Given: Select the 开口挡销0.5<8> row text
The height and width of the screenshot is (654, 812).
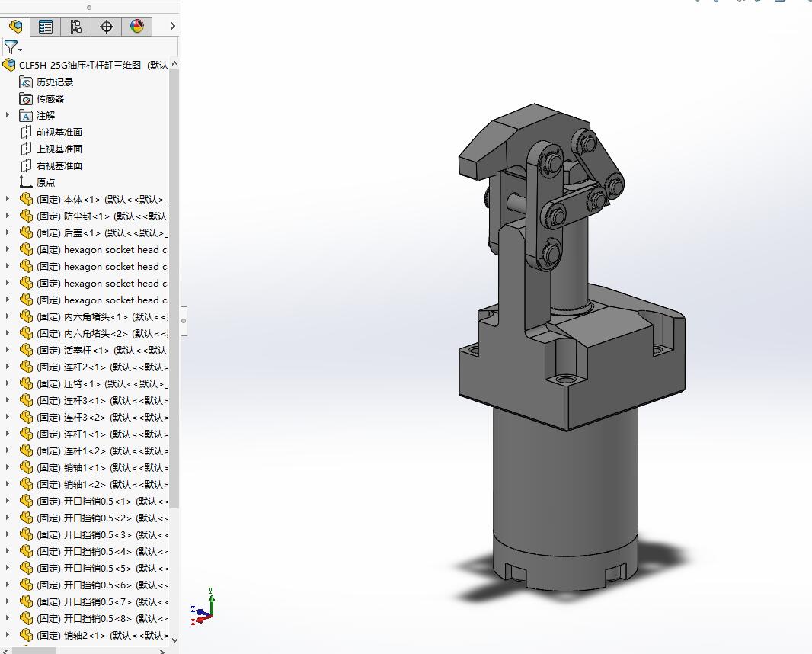Looking at the screenshot, I should 102,618.
